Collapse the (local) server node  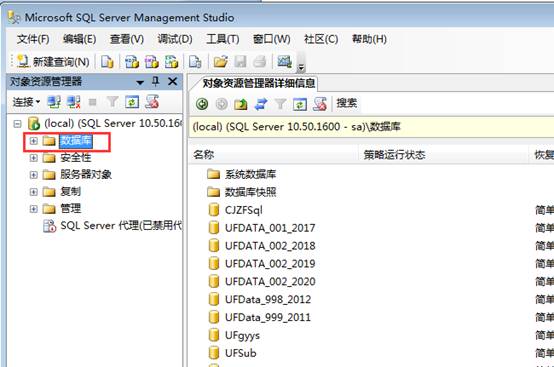coord(17,124)
